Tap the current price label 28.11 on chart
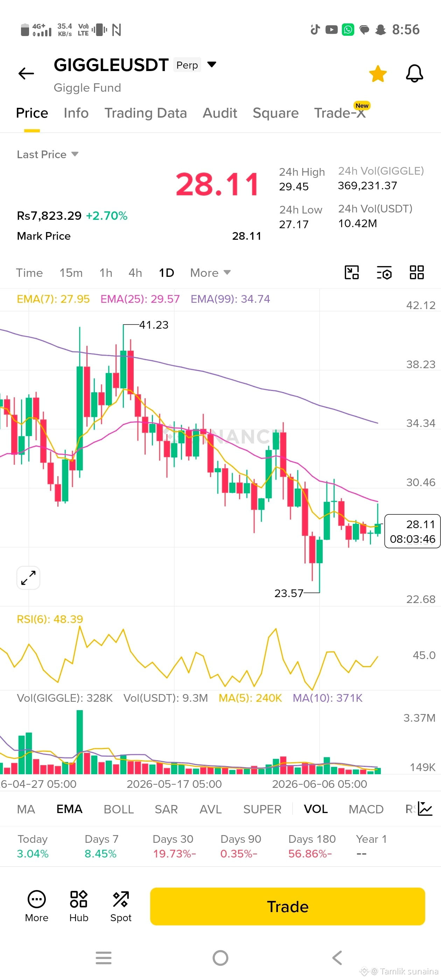Image resolution: width=441 pixels, height=980 pixels. click(412, 531)
